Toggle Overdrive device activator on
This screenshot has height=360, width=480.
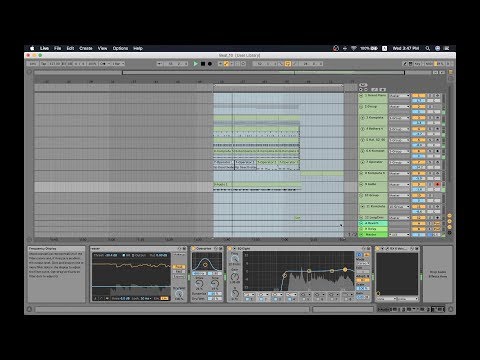coord(193,249)
